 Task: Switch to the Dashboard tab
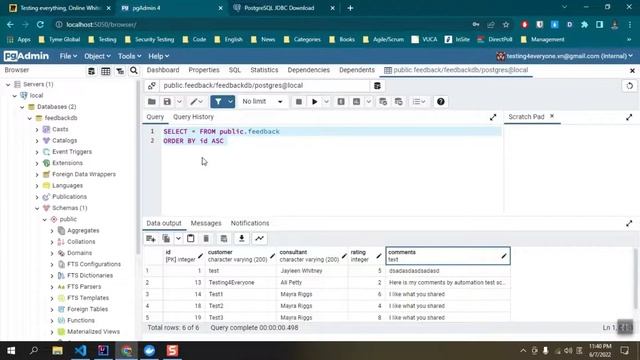point(163,70)
